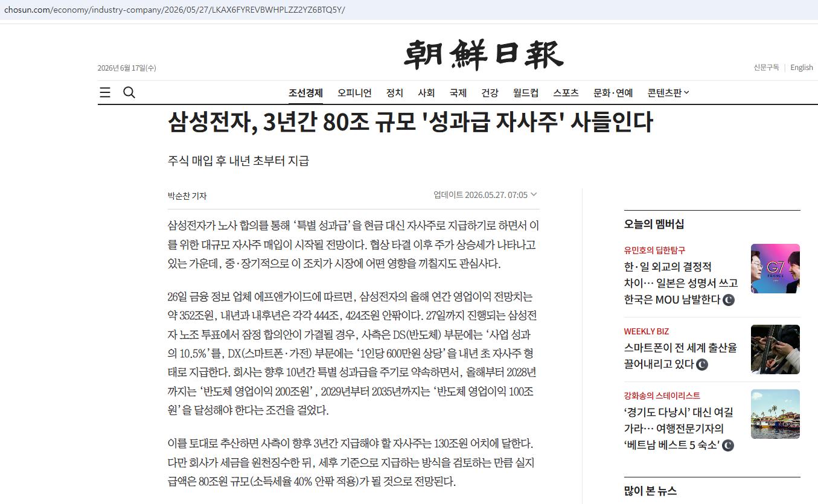Open reporter 박순찬 기자 byline

pyautogui.click(x=187, y=196)
